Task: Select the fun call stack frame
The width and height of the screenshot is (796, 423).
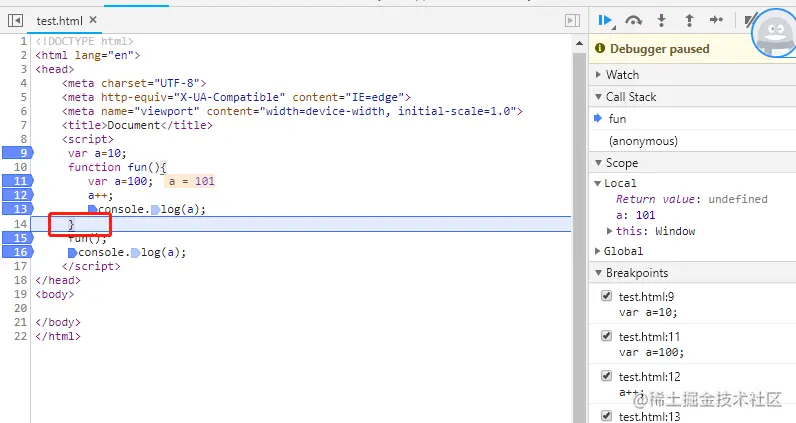Action: pyautogui.click(x=692, y=119)
